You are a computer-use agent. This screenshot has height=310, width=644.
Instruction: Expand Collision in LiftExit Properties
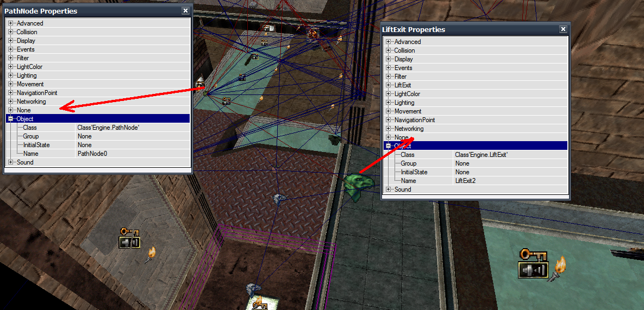389,50
